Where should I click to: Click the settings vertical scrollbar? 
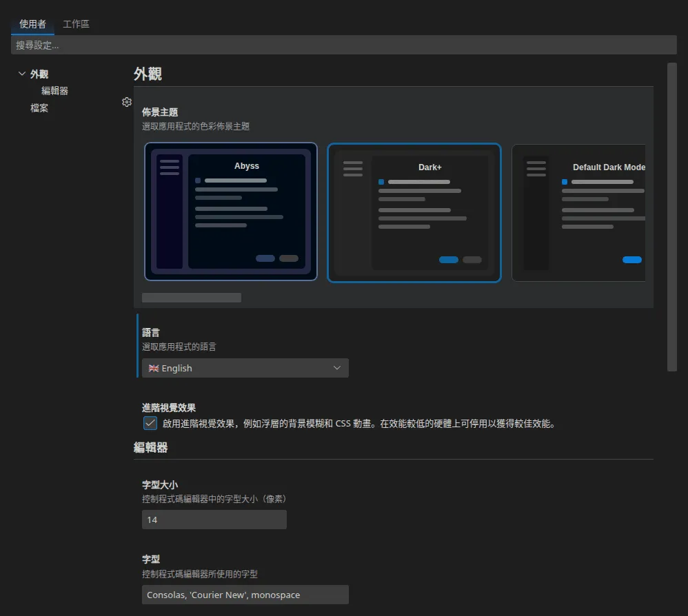(x=671, y=217)
